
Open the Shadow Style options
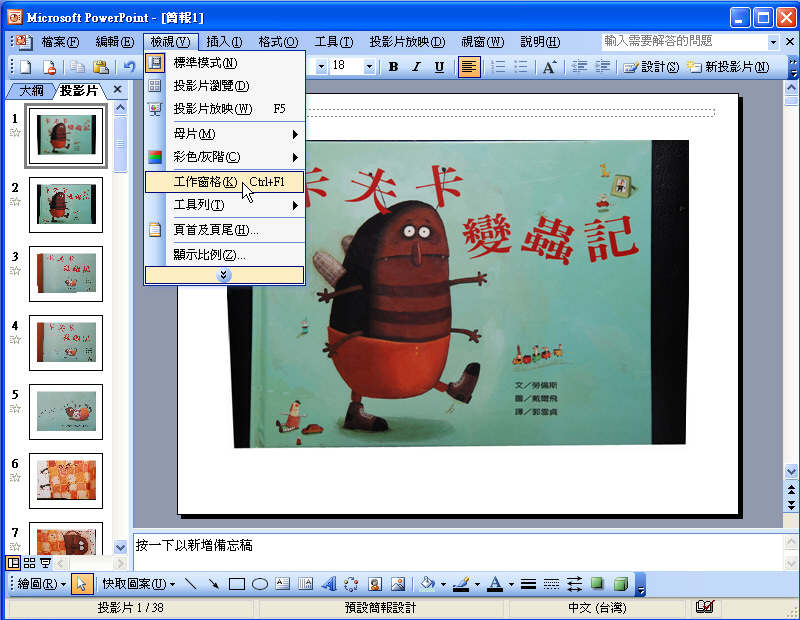pos(597,584)
